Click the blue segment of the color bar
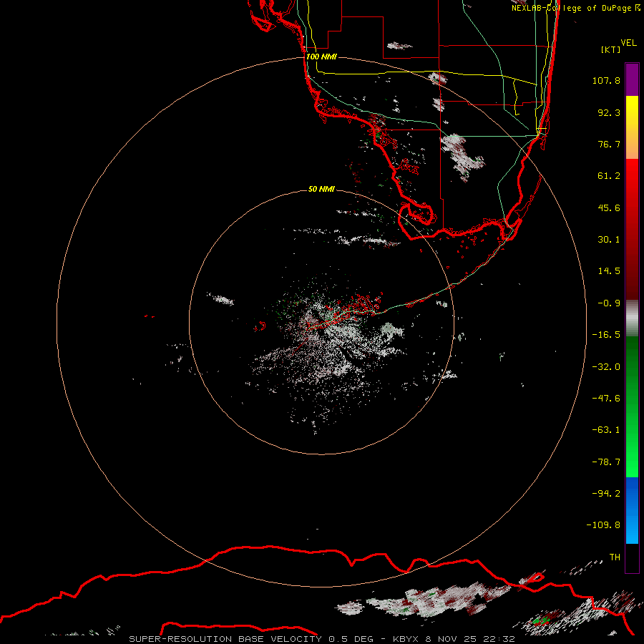Image resolution: width=644 pixels, height=644 pixels. pos(632,510)
